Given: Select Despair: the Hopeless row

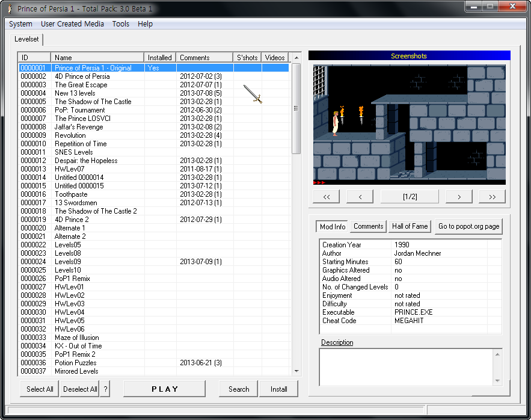Looking at the screenshot, I should point(154,161).
